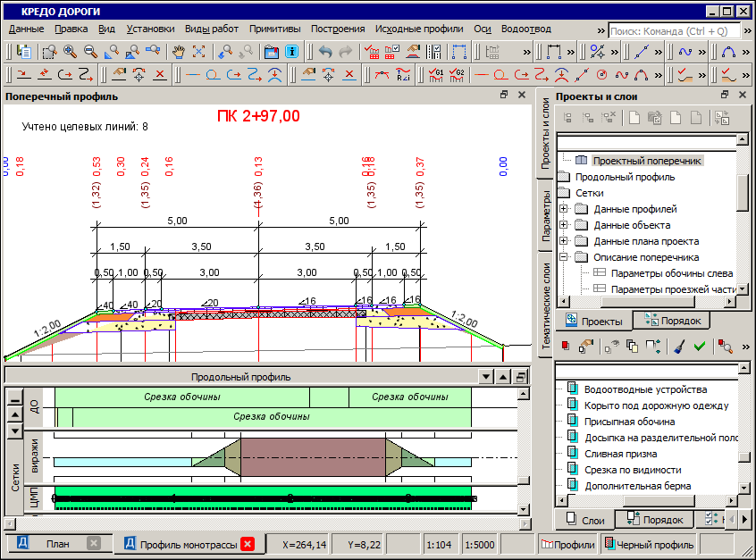Viewport: 756px width, 560px height.
Task: Toggle visibility of Корыто под дорожную одежду layer
Action: [572, 405]
